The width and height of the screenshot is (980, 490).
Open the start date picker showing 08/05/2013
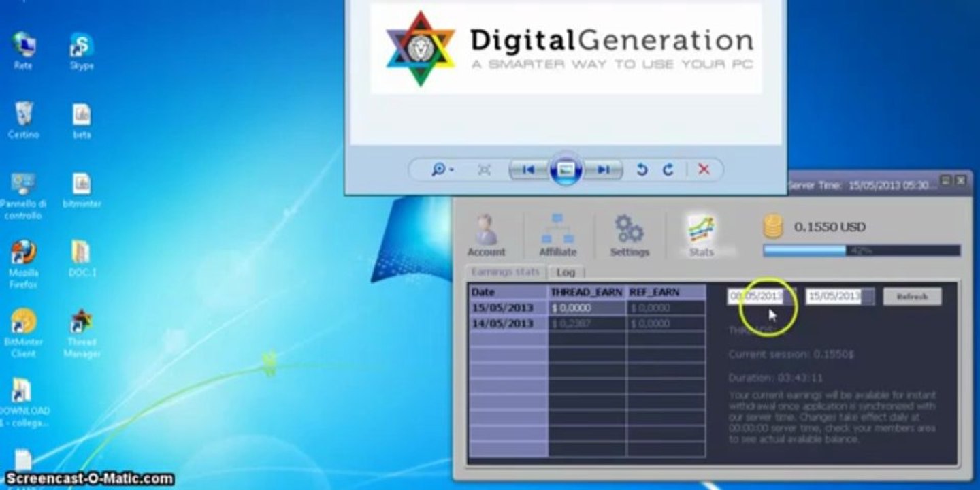pos(761,297)
